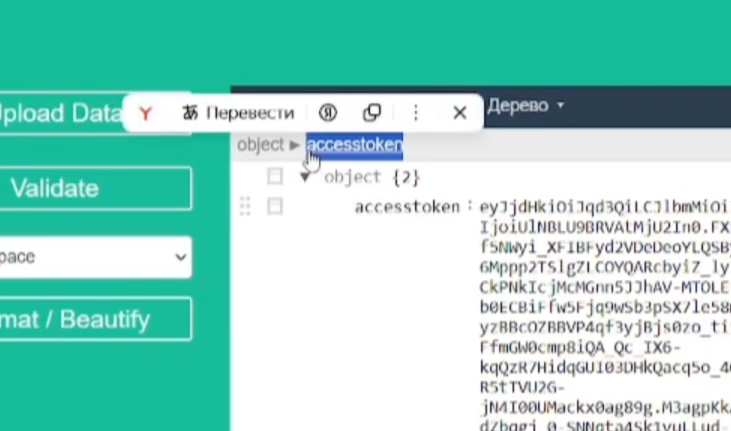Click the Yandex logo in the popup toolbar

pyautogui.click(x=146, y=113)
